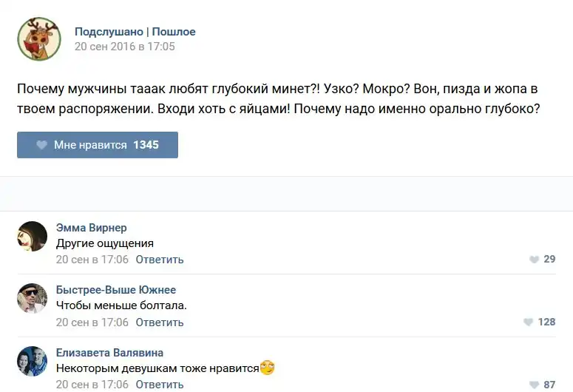Viewport: 573px width, 392px height.
Task: Click the Елизавета Валявина name link
Action: [x=109, y=353]
